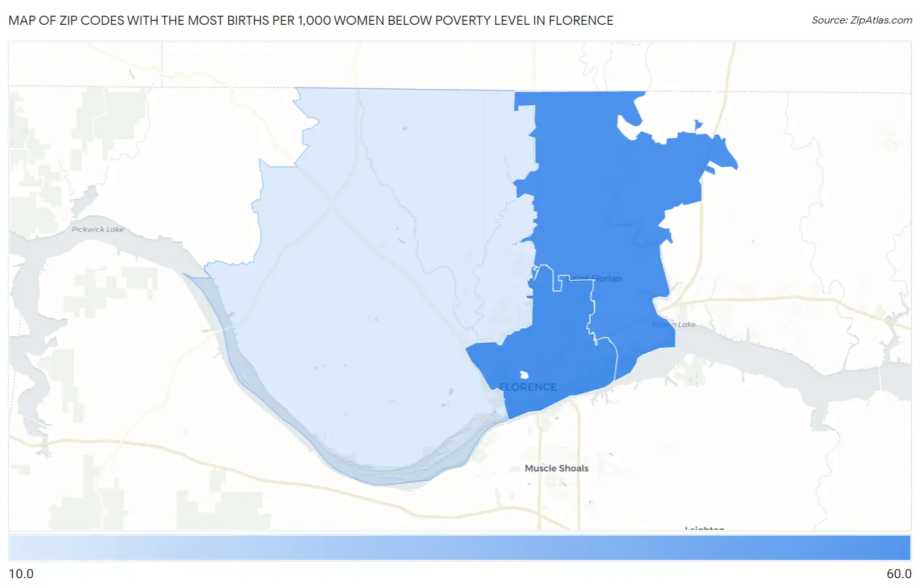Click the 60.0 legend maximum value
The image size is (920, 588).
click(898, 574)
